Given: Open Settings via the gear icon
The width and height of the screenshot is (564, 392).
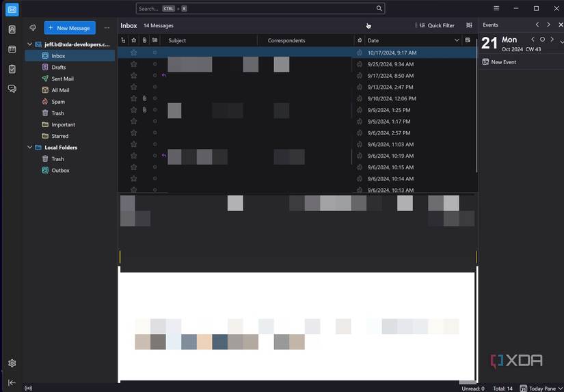Looking at the screenshot, I should (12, 363).
